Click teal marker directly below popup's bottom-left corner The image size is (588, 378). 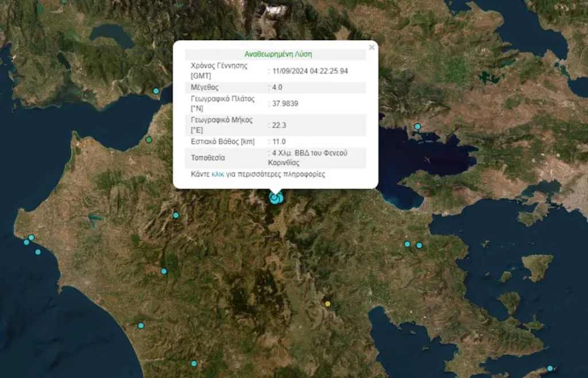pyautogui.click(x=176, y=215)
